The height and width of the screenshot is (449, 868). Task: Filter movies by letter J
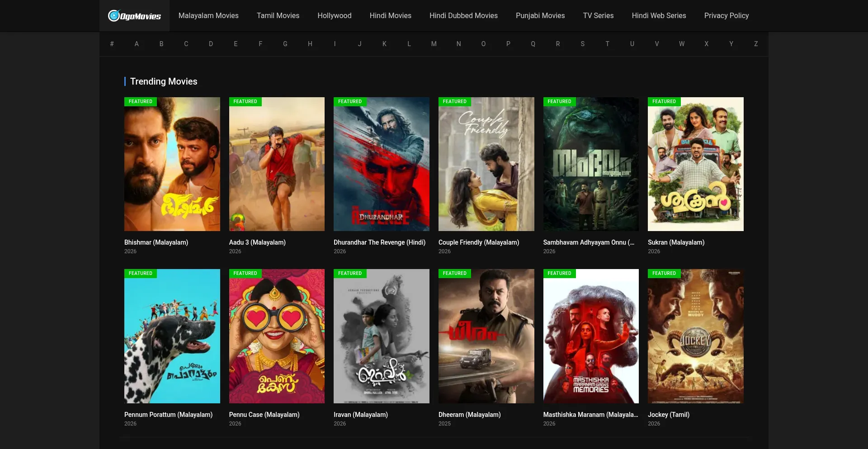(359, 44)
